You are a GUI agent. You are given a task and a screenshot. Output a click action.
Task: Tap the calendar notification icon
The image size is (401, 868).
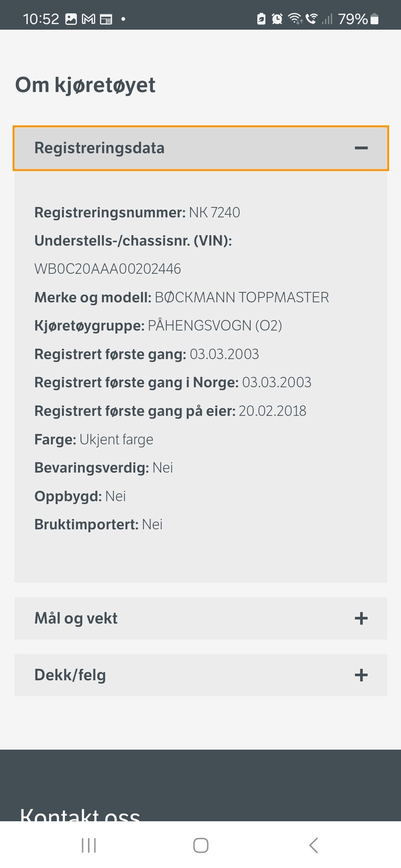(106, 19)
